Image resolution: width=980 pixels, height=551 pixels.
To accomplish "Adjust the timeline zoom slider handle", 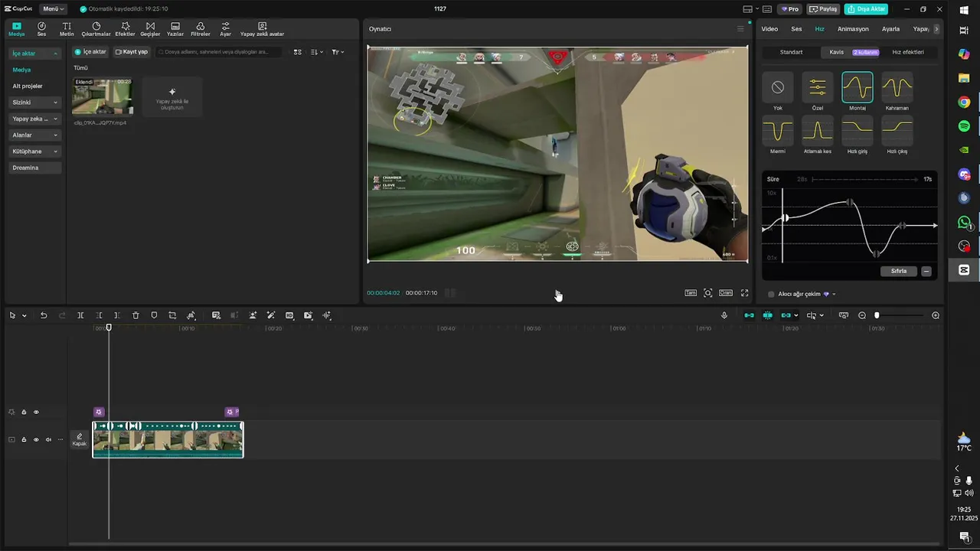I will tap(877, 315).
